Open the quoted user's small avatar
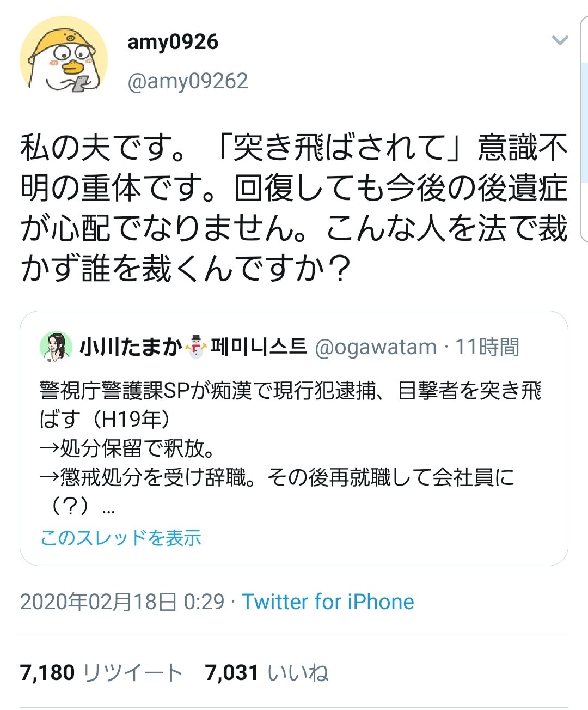Screen dimensions: 588x710 point(56,347)
